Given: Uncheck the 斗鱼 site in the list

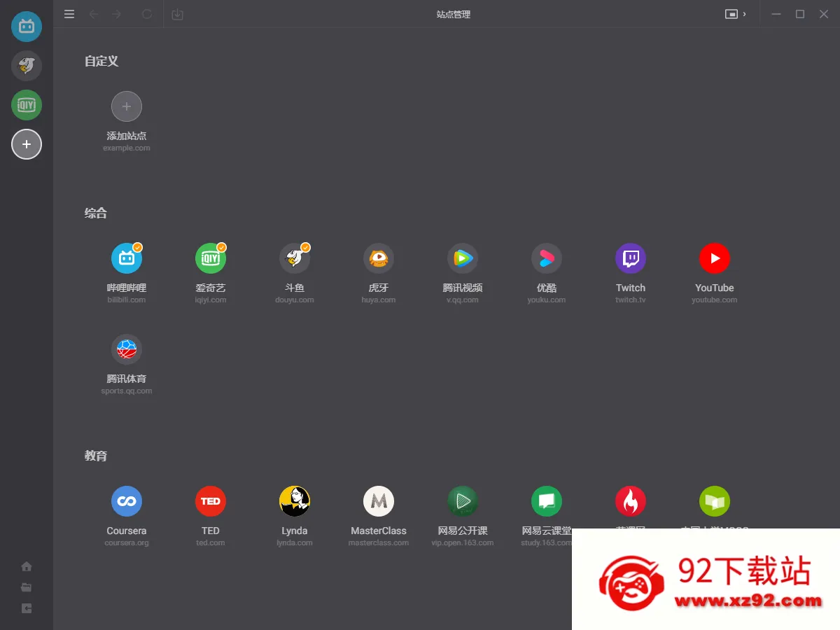Looking at the screenshot, I should point(295,258).
